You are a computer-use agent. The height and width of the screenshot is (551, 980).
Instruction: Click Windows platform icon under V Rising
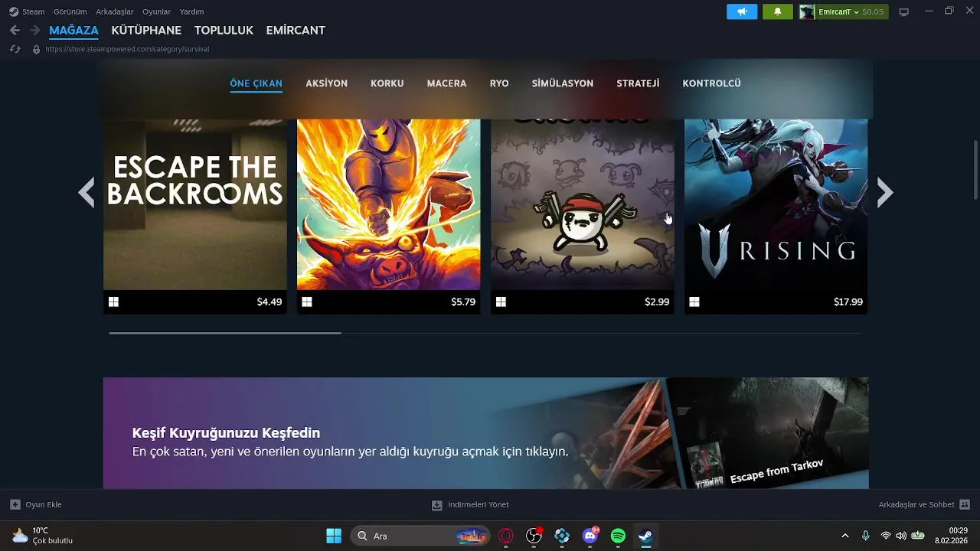click(x=694, y=302)
